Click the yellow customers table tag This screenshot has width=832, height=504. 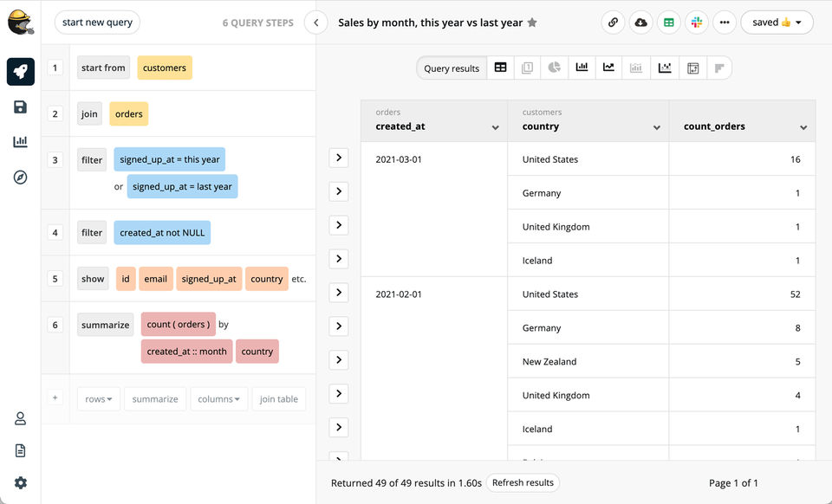pos(165,68)
